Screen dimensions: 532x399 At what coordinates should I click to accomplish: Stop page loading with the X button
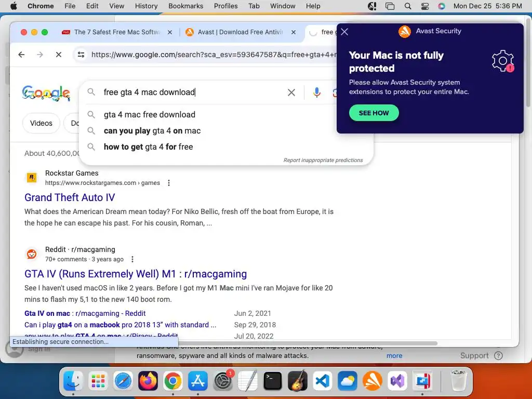pyautogui.click(x=59, y=55)
